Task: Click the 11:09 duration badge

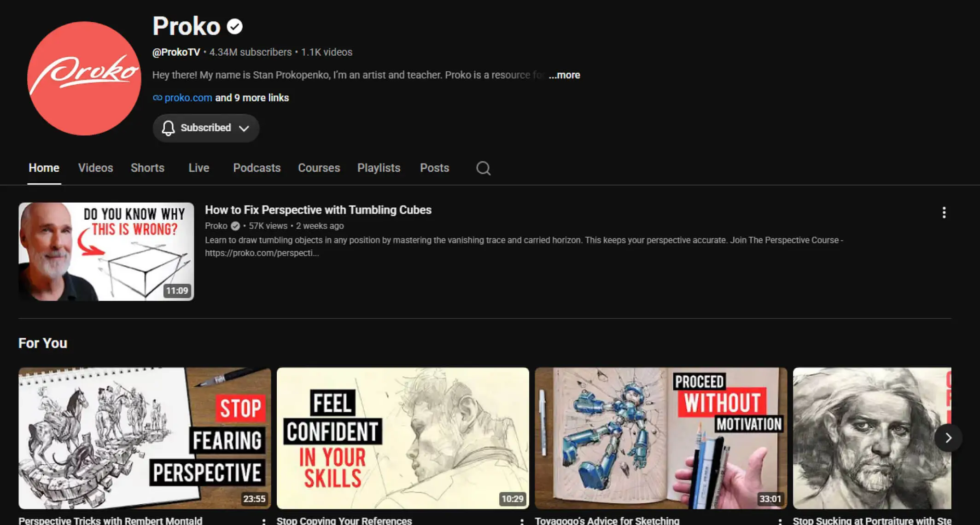Action: click(177, 291)
